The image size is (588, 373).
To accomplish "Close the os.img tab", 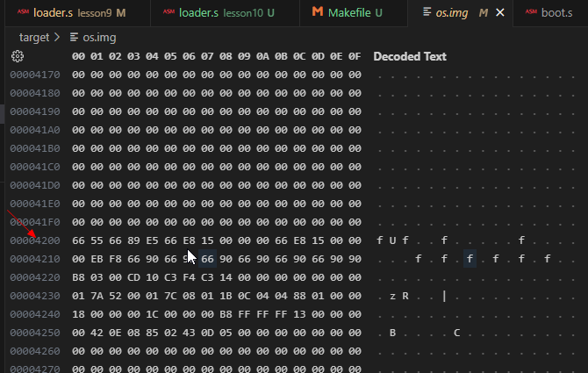I will click(500, 13).
